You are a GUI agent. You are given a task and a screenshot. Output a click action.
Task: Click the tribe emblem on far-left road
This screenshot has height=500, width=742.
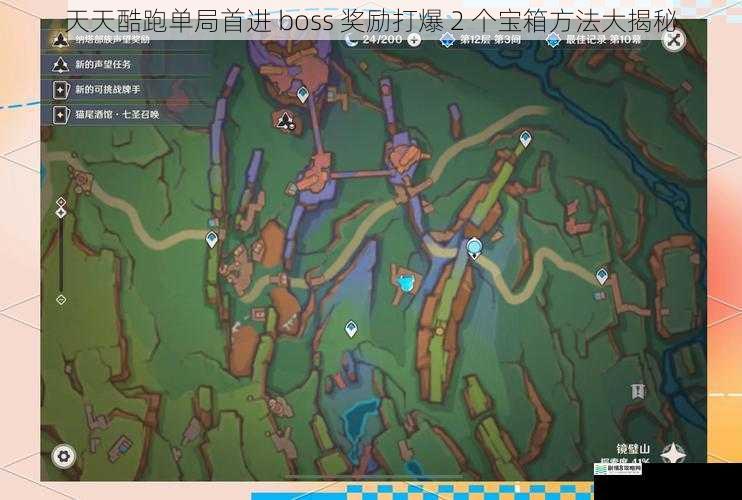click(83, 180)
